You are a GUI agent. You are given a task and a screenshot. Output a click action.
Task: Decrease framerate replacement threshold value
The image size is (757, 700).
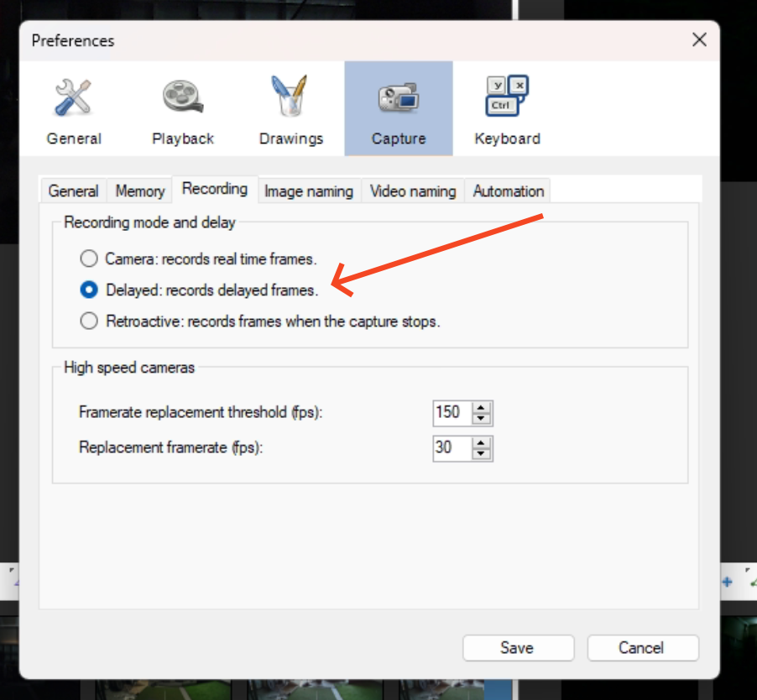click(x=481, y=418)
